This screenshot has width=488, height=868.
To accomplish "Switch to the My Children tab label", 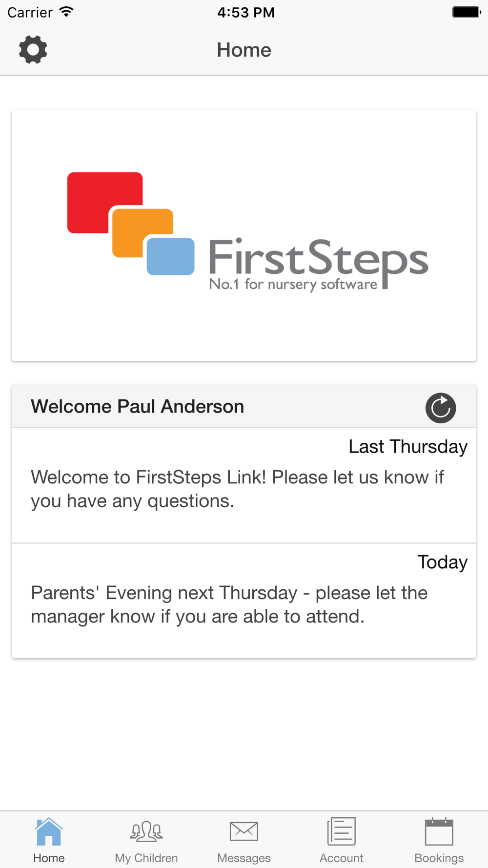I will point(146,858).
